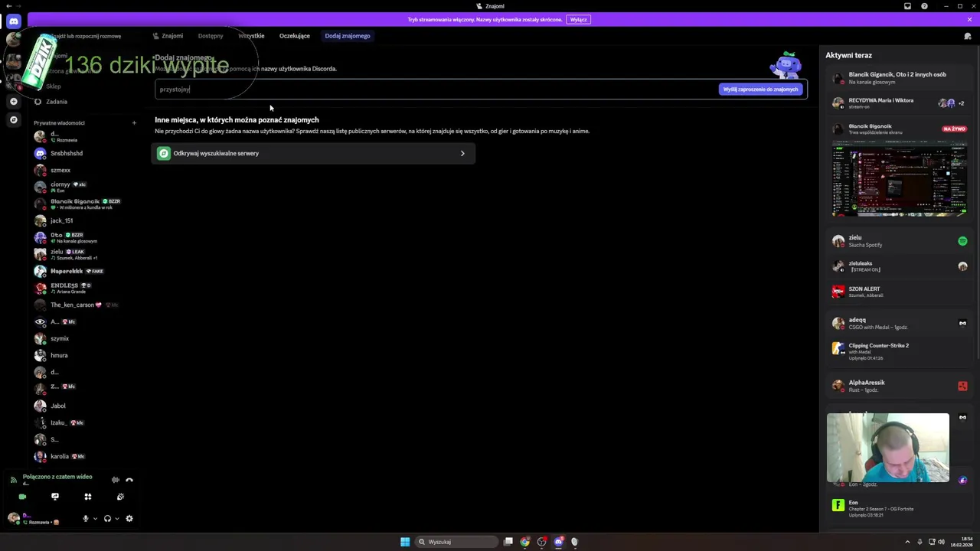Open AlphaAressik Rust activity

(x=899, y=386)
